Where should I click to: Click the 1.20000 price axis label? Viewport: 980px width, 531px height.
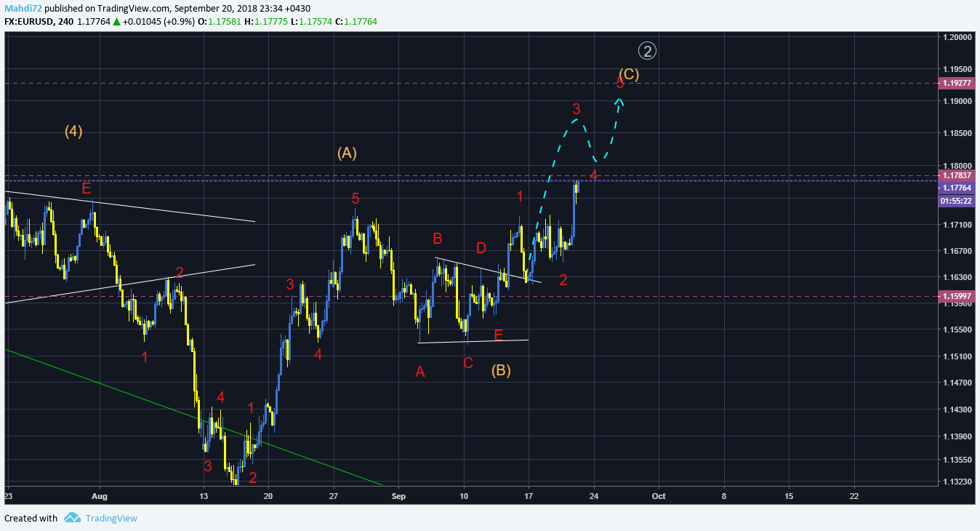click(957, 36)
